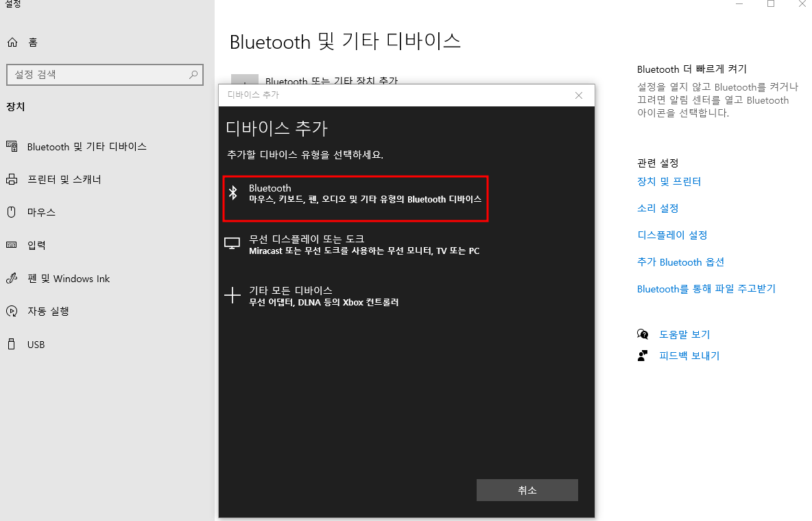Close the 디바이스 추가 dialog with the X
Image resolution: width=812 pixels, height=521 pixels.
(579, 95)
